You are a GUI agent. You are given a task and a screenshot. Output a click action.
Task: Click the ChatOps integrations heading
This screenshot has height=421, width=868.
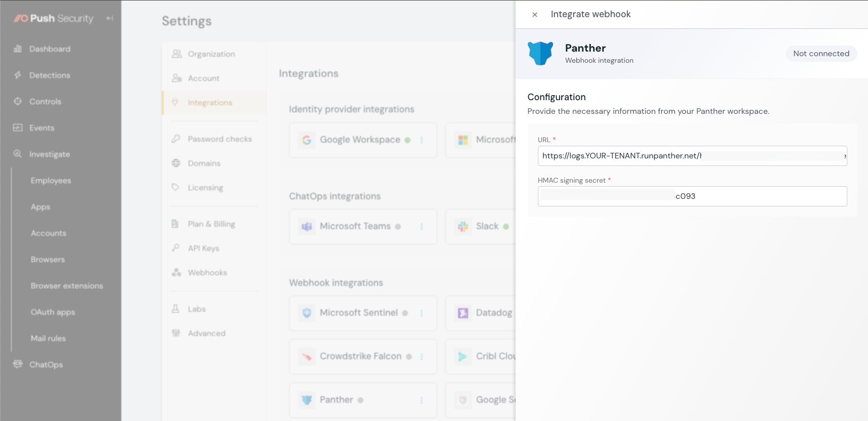(335, 196)
